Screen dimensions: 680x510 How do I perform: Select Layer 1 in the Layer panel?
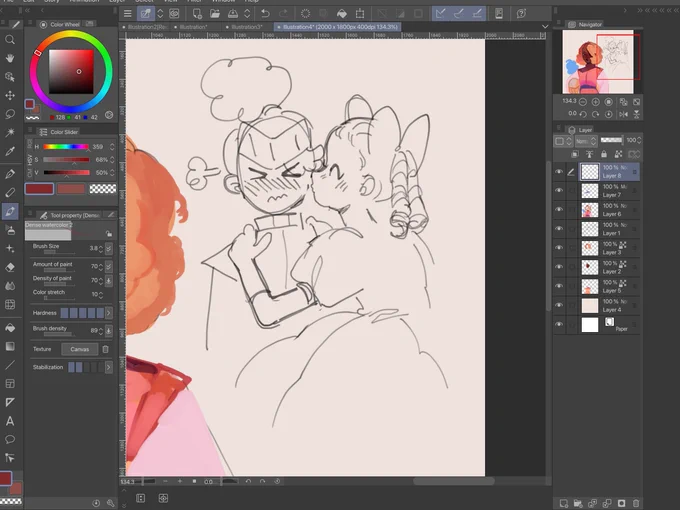(610, 229)
